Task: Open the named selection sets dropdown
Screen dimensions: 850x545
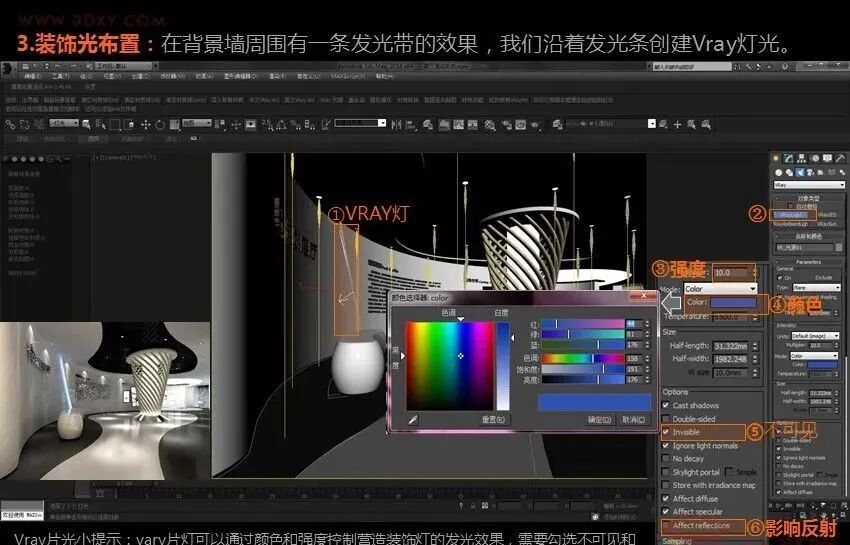Action: 360,124
